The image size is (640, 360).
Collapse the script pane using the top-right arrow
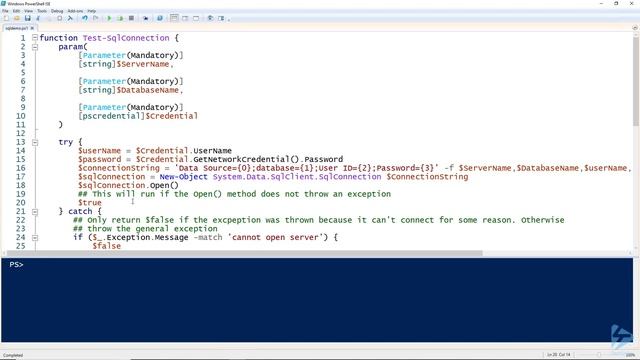pos(635,28)
